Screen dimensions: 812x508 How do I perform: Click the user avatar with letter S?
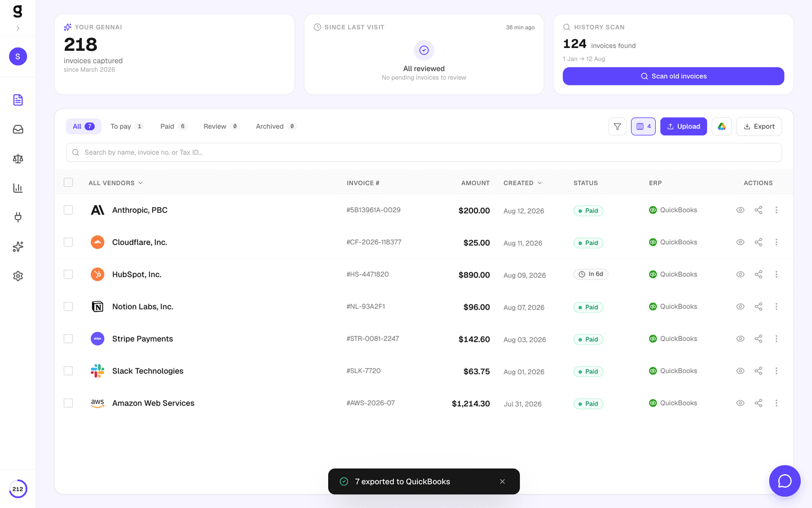[18, 56]
